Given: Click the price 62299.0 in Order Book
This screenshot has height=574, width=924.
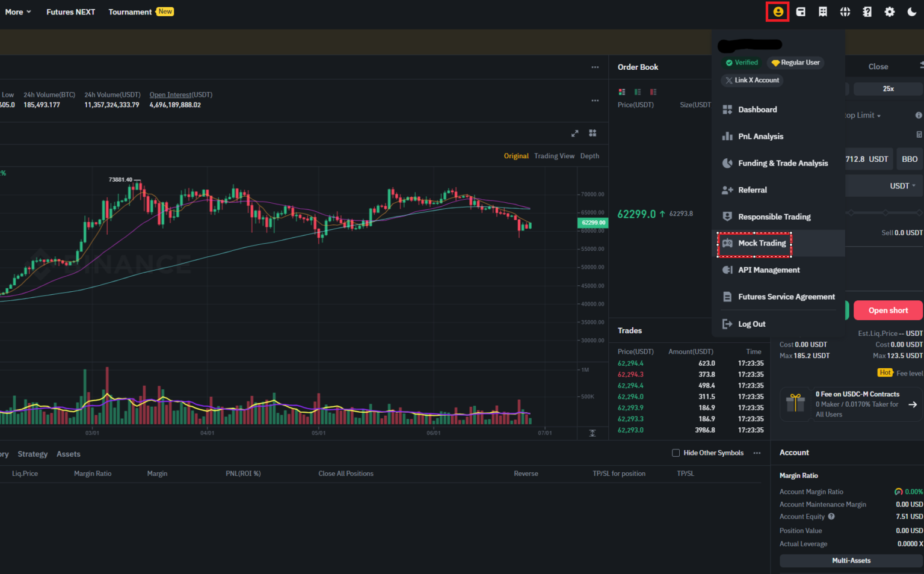Looking at the screenshot, I should tap(636, 214).
